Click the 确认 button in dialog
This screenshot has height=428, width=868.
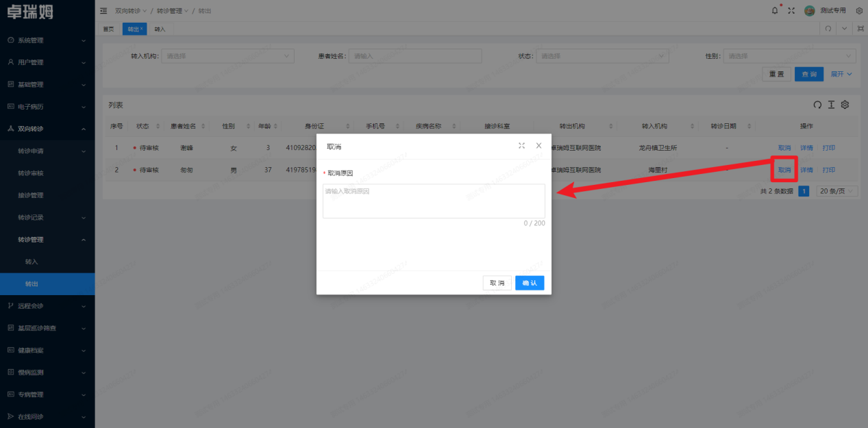pos(530,283)
